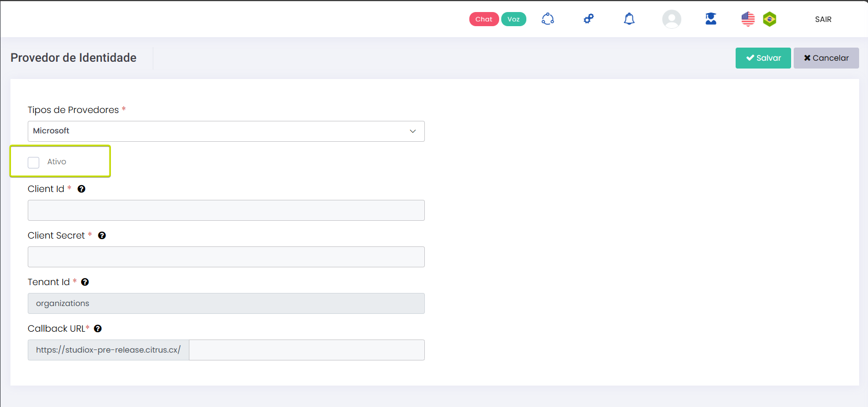Show help for Client Id field
The image size is (868, 407).
82,189
